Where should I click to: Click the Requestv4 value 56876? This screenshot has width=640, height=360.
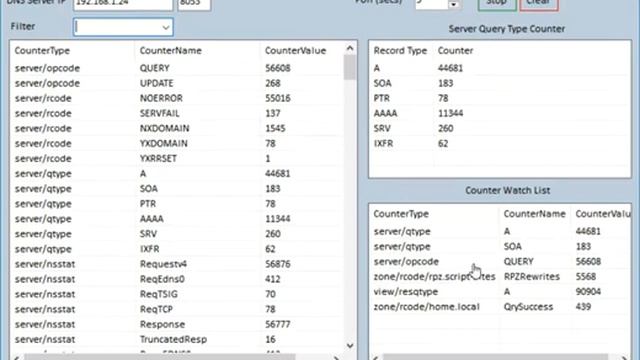pyautogui.click(x=278, y=264)
